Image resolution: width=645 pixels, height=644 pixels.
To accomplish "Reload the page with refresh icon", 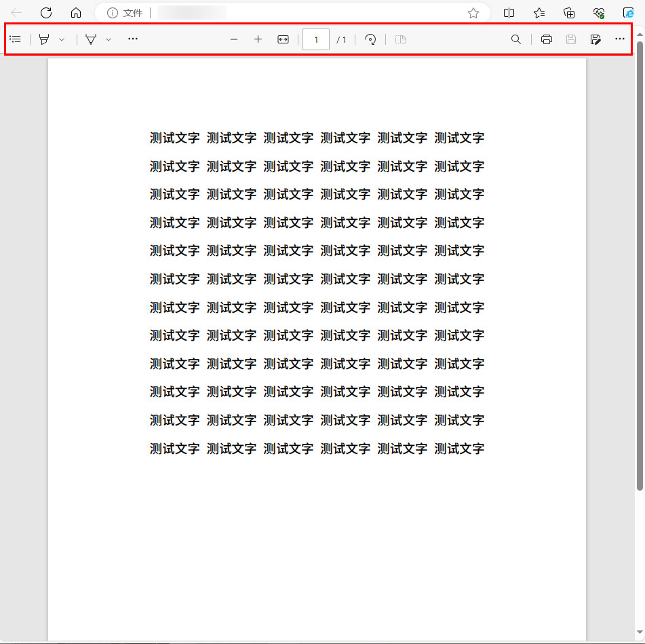I will (x=46, y=13).
